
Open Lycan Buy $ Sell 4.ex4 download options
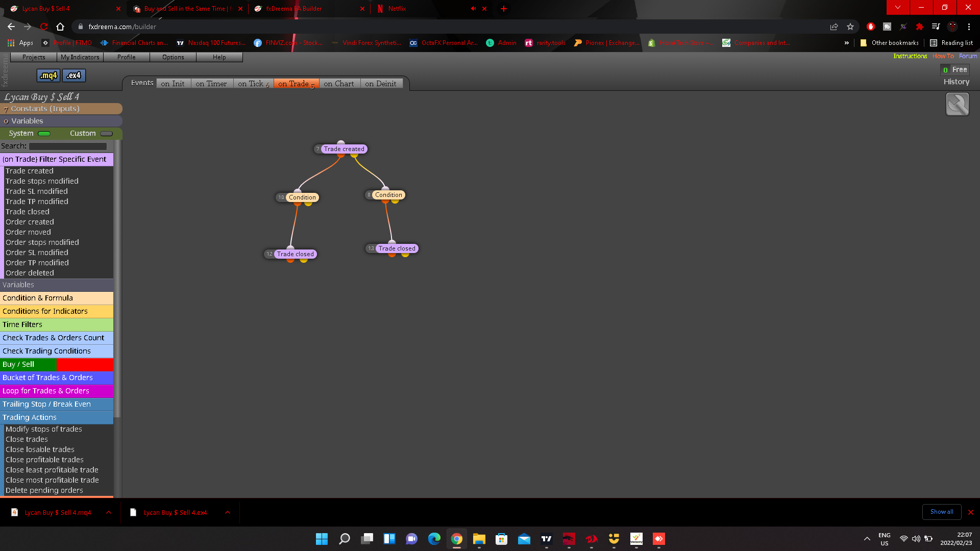click(228, 512)
